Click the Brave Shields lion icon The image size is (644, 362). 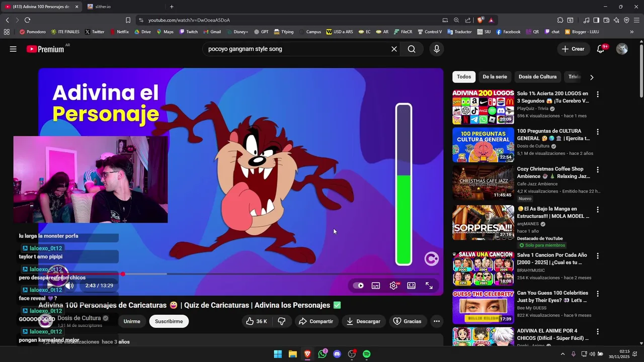point(480,20)
